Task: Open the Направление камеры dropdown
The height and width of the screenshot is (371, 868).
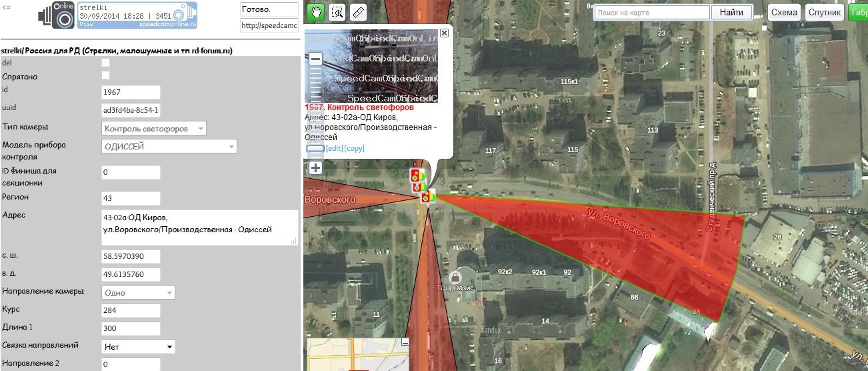Action: (x=137, y=292)
